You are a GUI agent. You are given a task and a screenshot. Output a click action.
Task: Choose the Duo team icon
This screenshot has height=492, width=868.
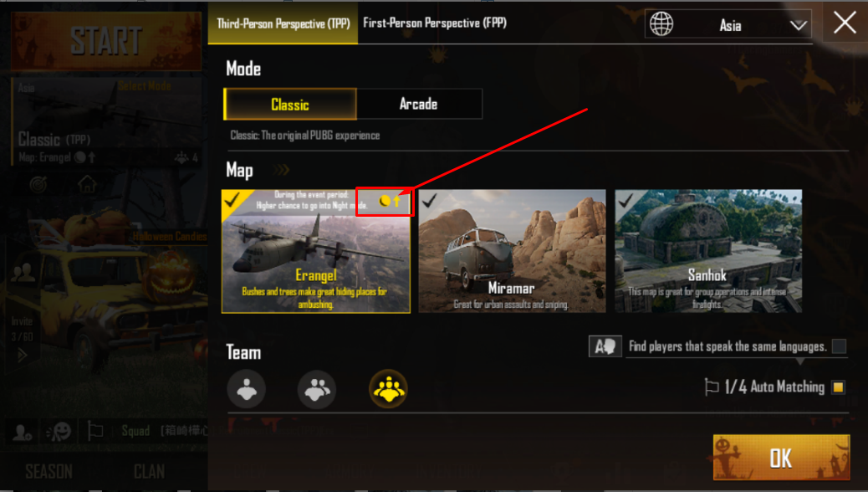click(x=317, y=389)
